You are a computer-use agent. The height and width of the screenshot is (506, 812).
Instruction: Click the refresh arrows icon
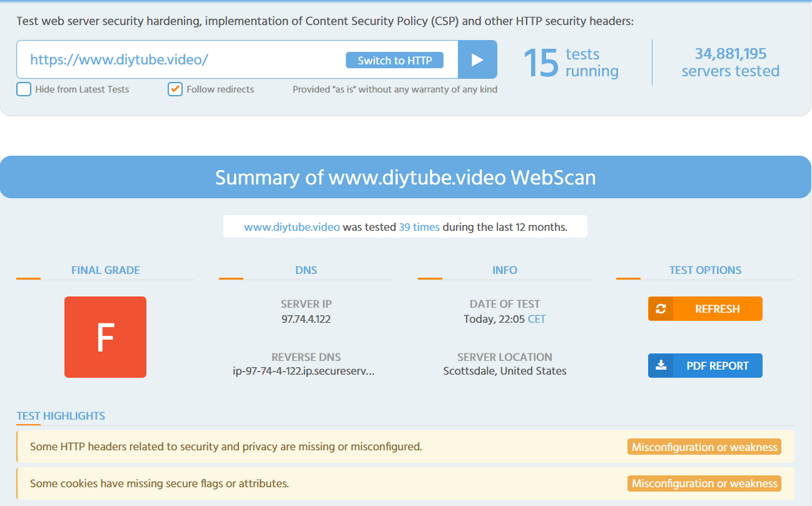point(660,309)
